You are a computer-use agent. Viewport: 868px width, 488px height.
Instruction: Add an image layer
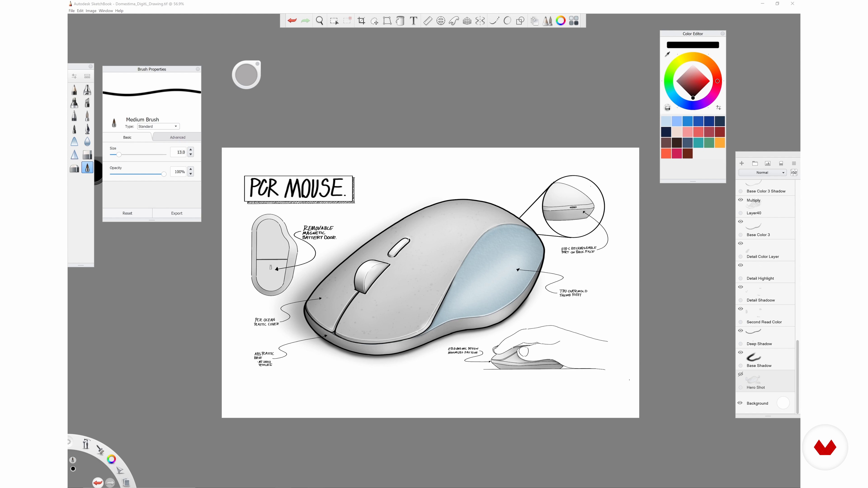tap(768, 163)
